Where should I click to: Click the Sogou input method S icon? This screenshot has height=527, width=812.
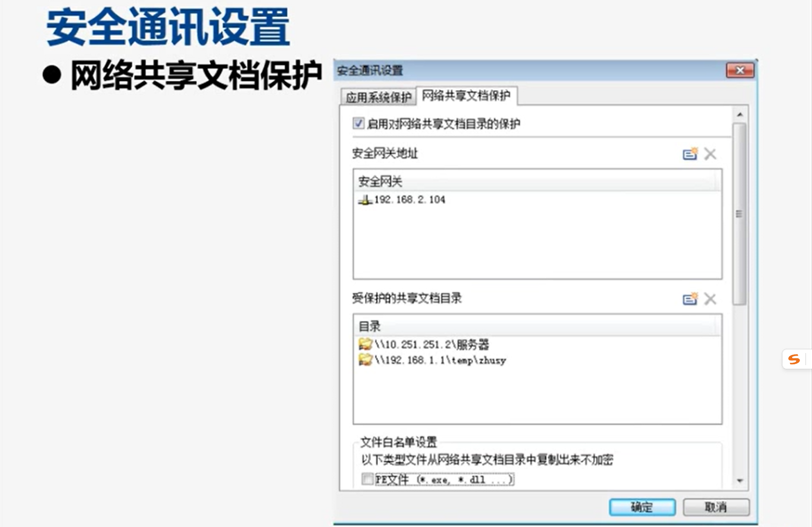[793, 359]
